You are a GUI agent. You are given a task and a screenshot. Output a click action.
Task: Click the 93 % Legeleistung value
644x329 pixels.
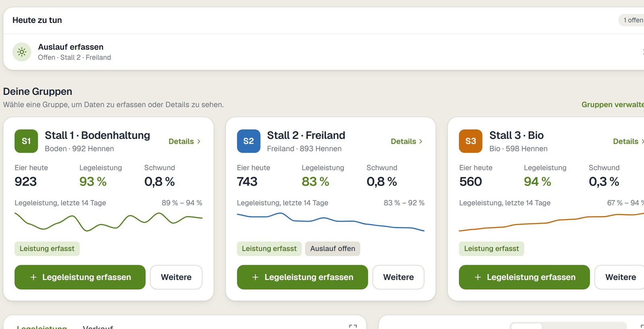pos(93,182)
